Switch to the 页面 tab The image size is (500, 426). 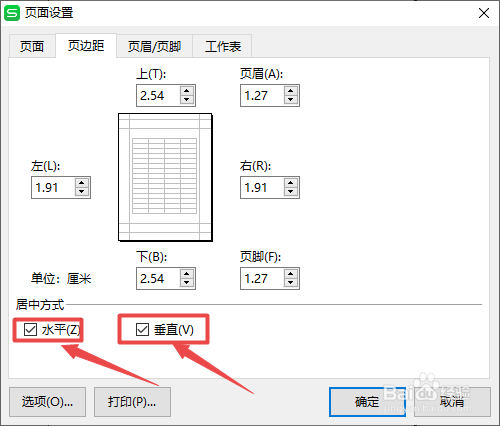tap(32, 46)
